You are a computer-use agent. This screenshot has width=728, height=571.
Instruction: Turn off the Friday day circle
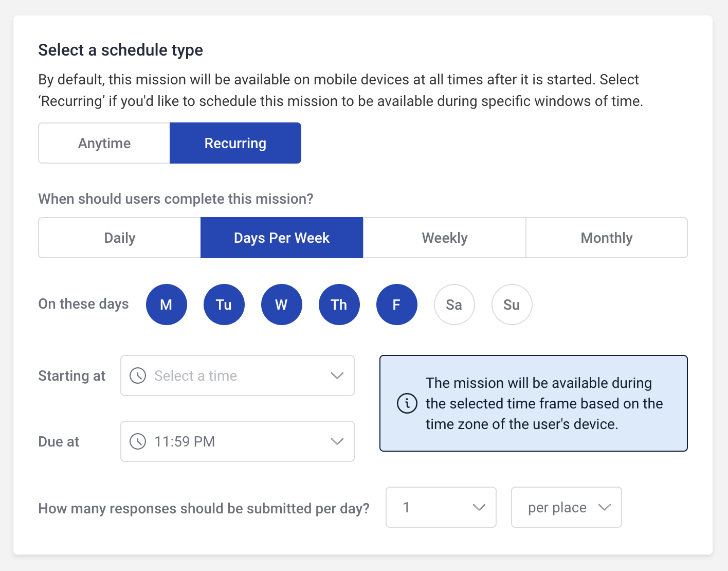(x=396, y=305)
